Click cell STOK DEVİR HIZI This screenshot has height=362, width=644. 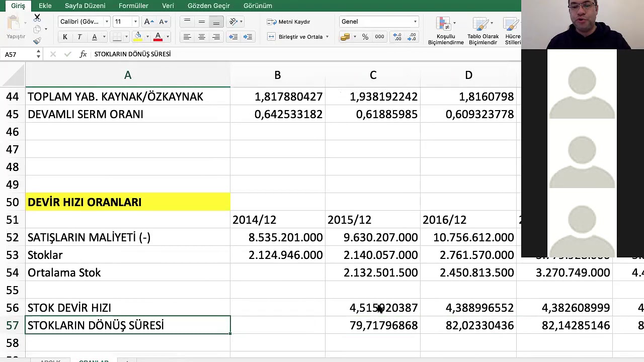[128, 308]
